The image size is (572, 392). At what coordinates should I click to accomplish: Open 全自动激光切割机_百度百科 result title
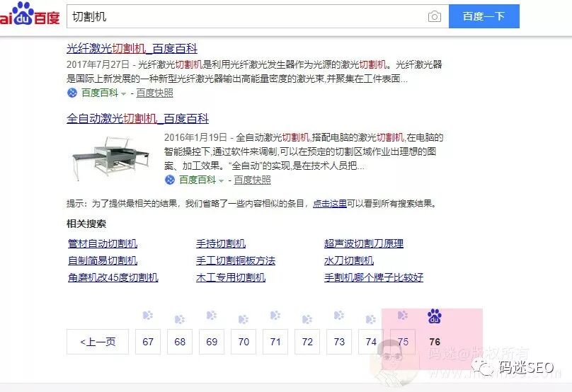click(x=137, y=118)
